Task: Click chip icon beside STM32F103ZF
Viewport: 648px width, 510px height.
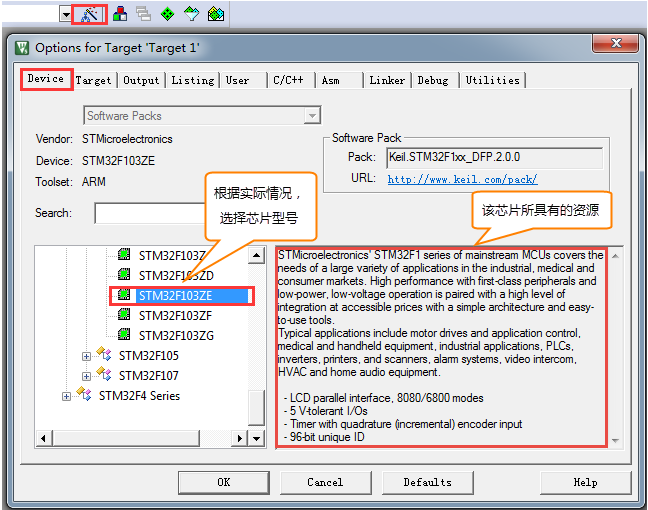Action: click(x=124, y=315)
